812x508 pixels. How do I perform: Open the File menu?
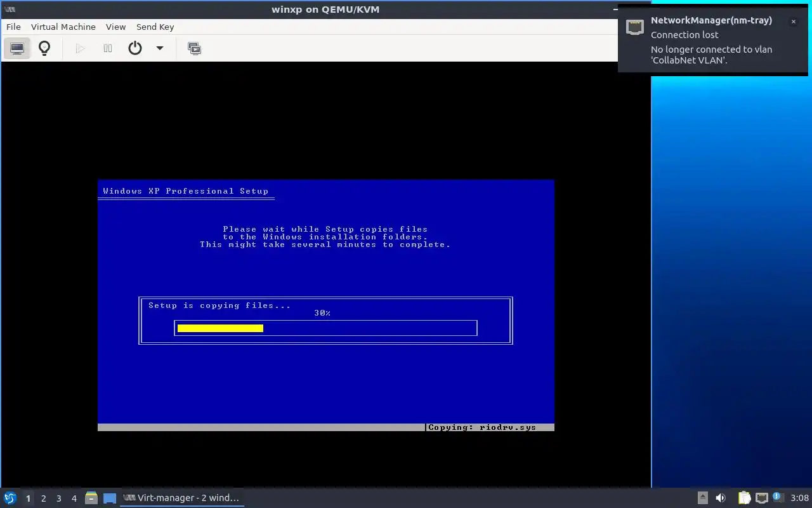tap(13, 27)
